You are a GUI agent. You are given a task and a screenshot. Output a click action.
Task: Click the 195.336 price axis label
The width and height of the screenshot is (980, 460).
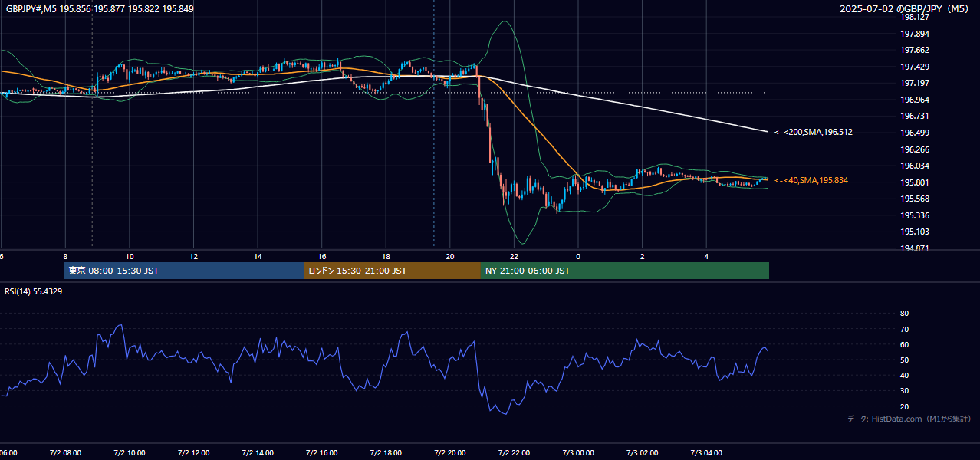pos(915,216)
